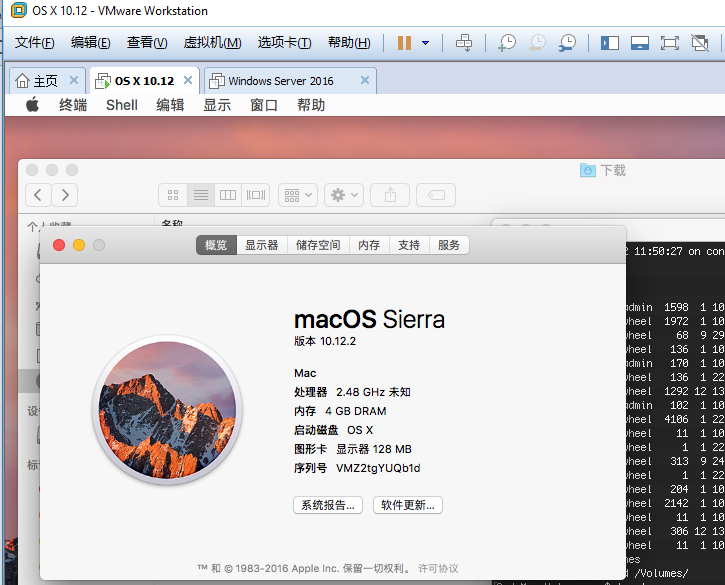Switch to Unity mode icon
This screenshot has height=585, width=725.
pyautogui.click(x=700, y=43)
